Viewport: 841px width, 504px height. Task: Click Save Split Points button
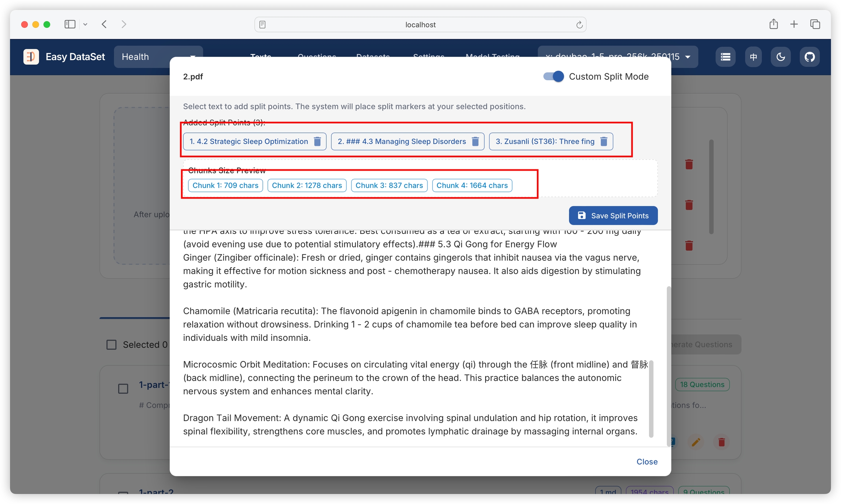tap(613, 216)
